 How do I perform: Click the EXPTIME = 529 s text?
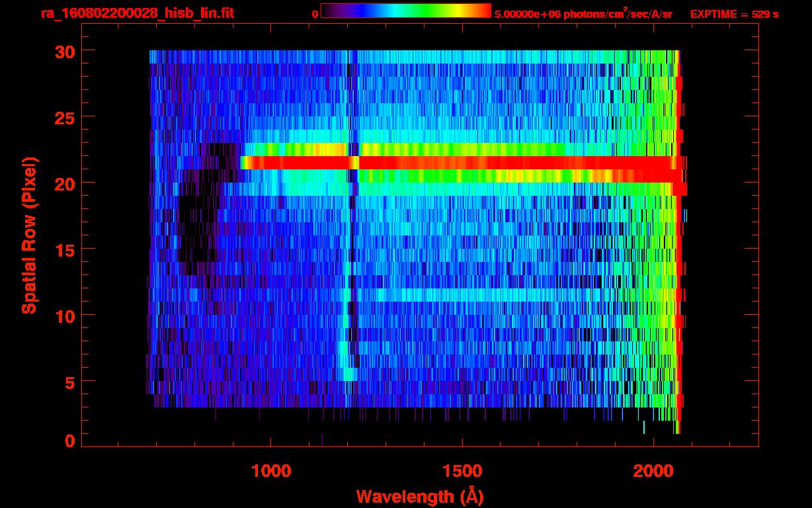coord(734,13)
